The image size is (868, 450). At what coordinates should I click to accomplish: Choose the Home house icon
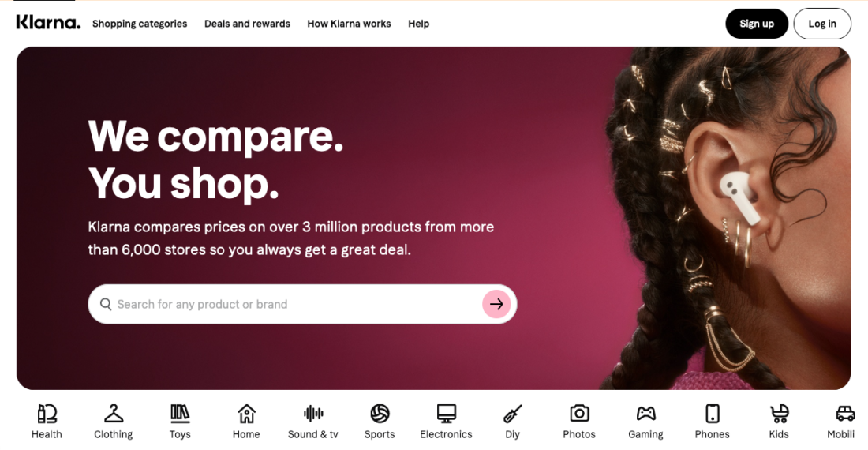[246, 414]
